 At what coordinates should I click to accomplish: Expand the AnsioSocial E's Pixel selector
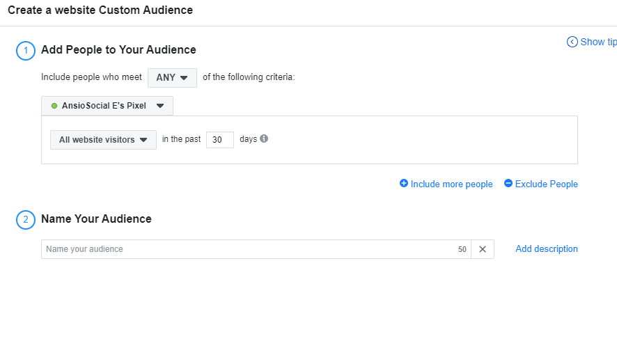coord(107,106)
